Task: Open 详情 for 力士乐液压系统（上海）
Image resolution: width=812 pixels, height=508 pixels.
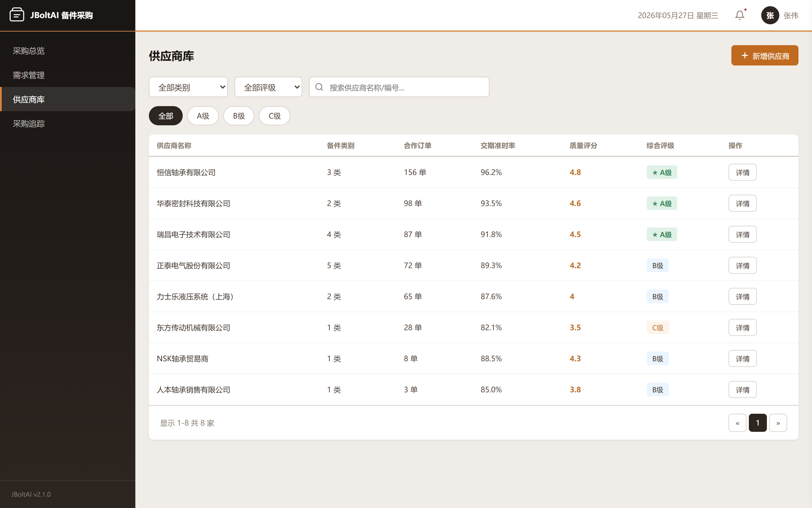Action: tap(742, 296)
